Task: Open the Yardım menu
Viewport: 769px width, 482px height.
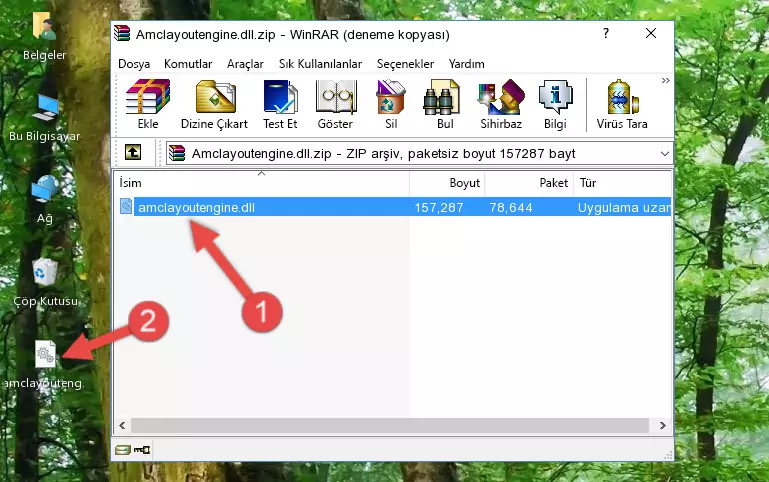Action: pos(466,64)
